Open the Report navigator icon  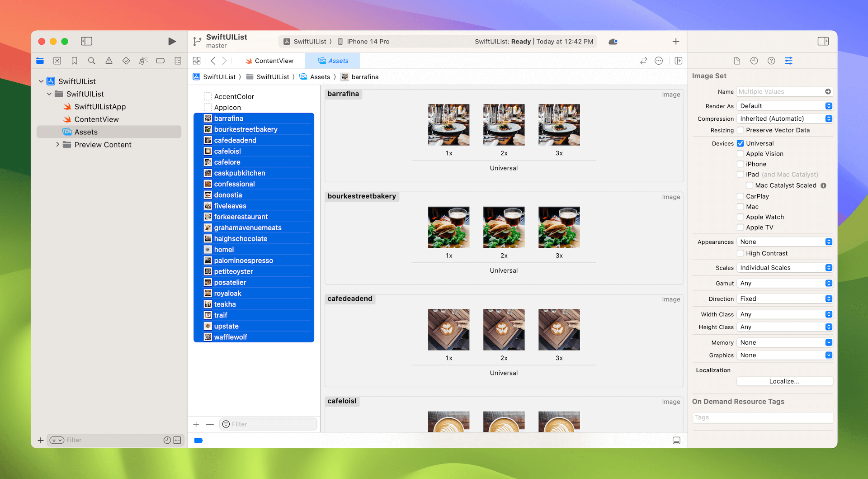click(178, 61)
